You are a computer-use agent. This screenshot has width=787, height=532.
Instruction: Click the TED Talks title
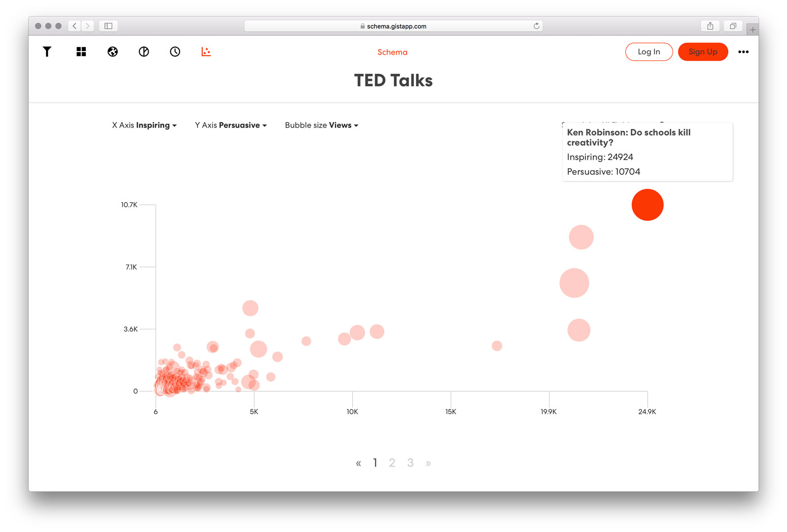393,81
